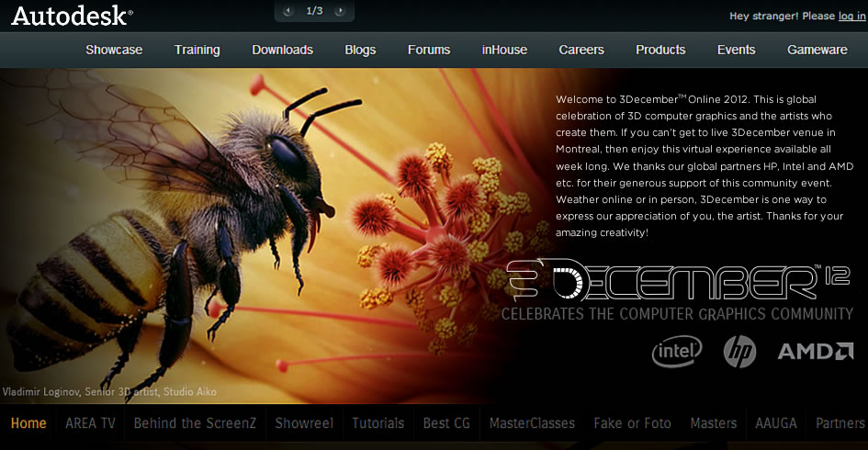Open the Gameware menu
This screenshot has width=868, height=450.
point(817,50)
